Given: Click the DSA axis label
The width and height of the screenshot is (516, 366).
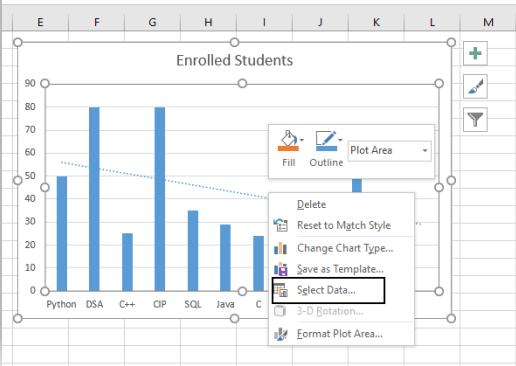Looking at the screenshot, I should [x=94, y=304].
